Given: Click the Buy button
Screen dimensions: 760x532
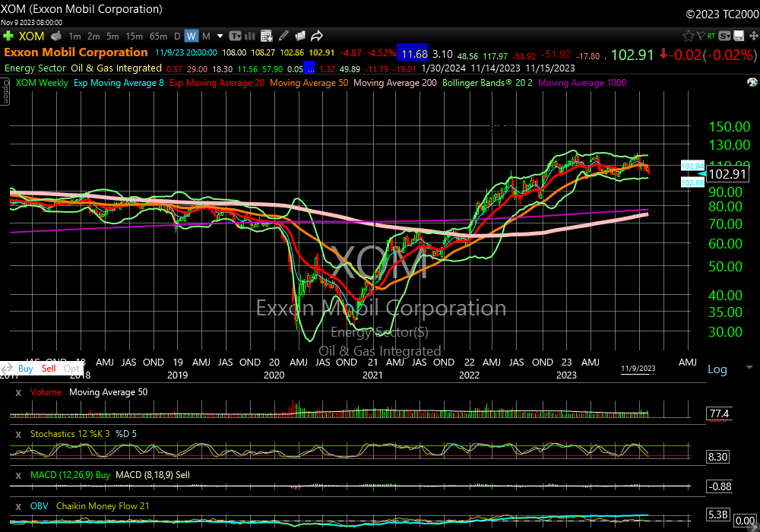Looking at the screenshot, I should click(26, 369).
